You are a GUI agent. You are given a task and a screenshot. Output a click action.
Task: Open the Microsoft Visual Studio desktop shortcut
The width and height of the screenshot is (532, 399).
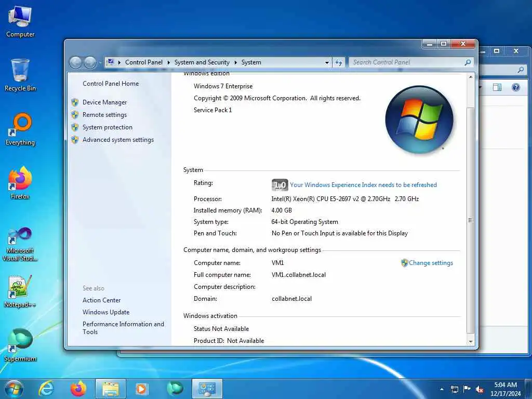(20, 244)
